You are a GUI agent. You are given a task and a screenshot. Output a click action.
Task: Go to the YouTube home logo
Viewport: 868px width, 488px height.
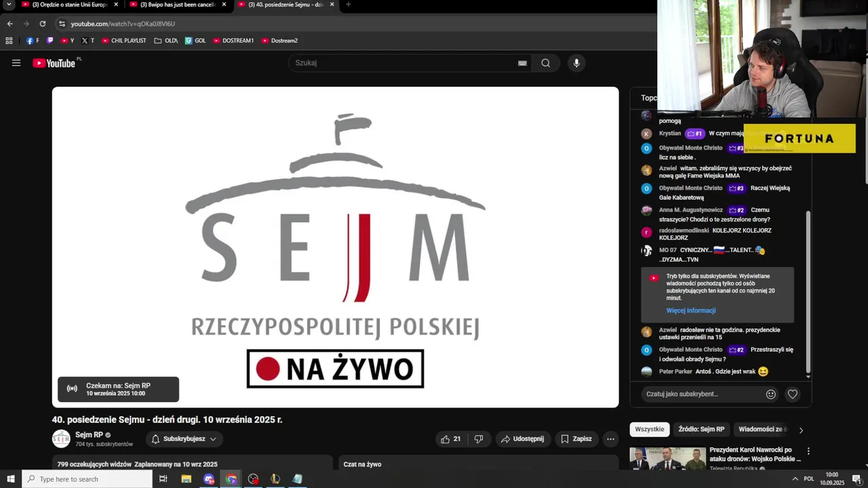[54, 63]
